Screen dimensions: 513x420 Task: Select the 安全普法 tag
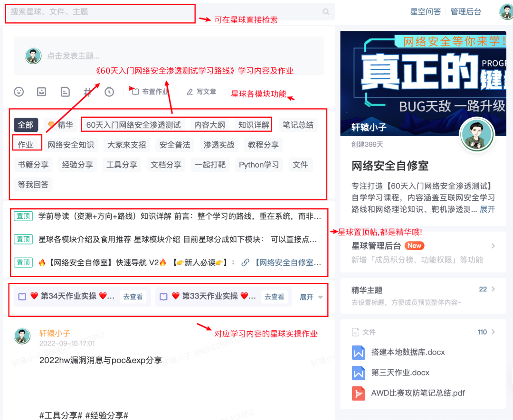(175, 145)
